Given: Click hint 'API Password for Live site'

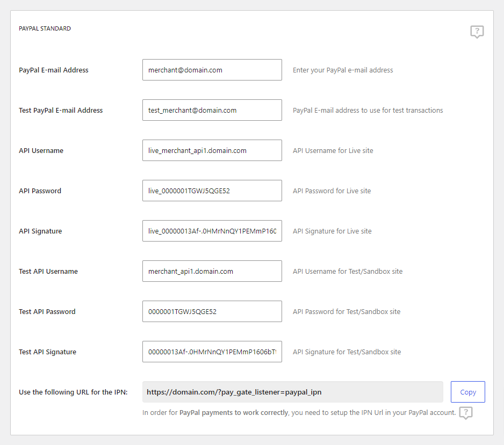Looking at the screenshot, I should [332, 191].
